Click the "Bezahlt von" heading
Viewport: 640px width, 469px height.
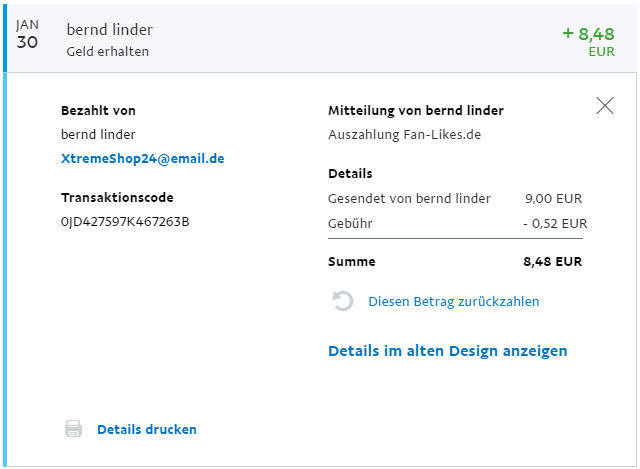click(x=98, y=110)
